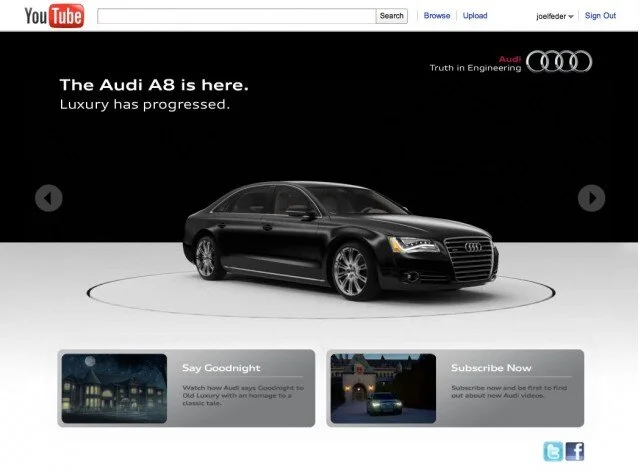The height and width of the screenshot is (472, 640).
Task: Click the Say Goodnight heading
Action: (x=221, y=368)
